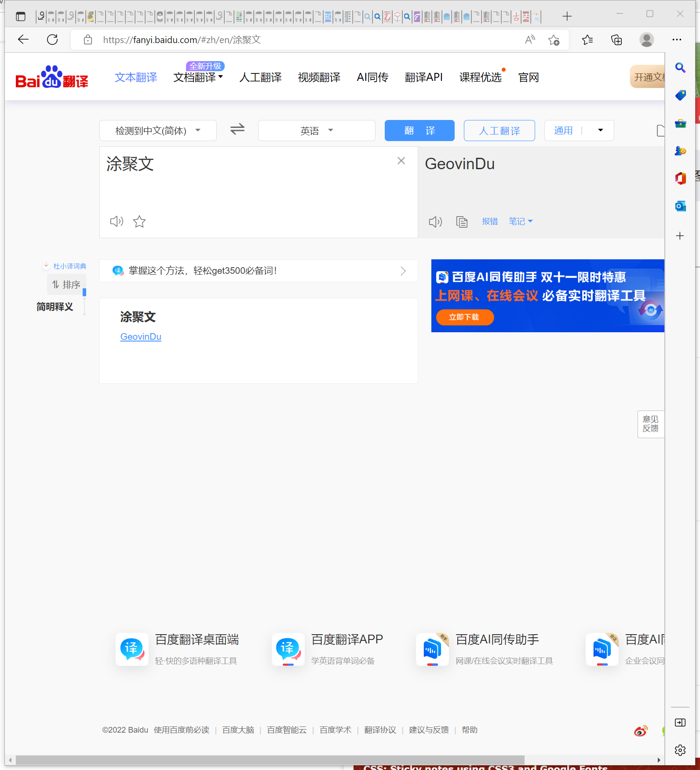Screen dimensions: 700x770
Task: Open the Read Aloud feature
Action: [530, 40]
